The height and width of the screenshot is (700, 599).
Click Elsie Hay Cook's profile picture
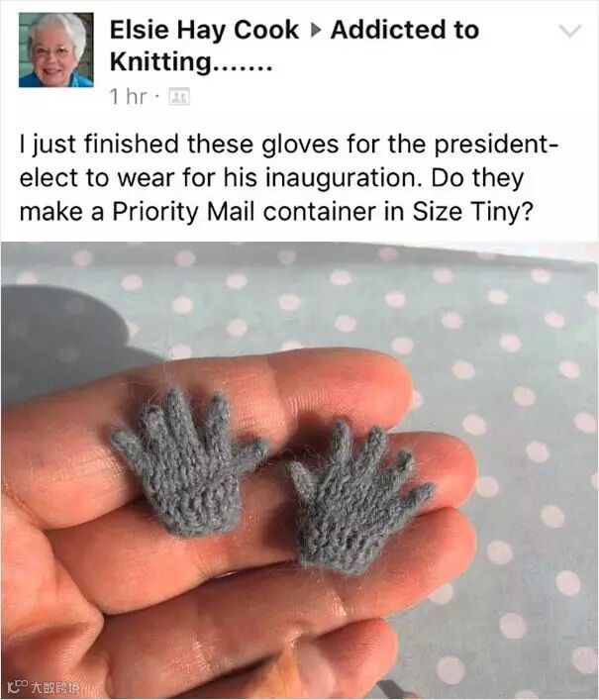pyautogui.click(x=56, y=50)
